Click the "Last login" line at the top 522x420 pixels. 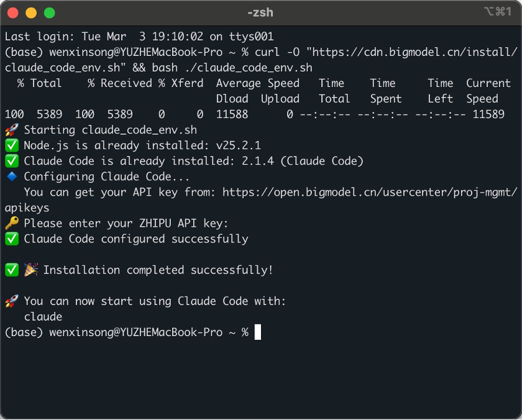click(x=139, y=37)
